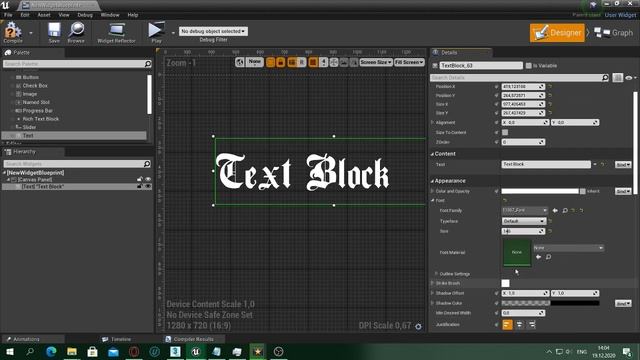640x360 pixels.
Task: Toggle lock on Text Block row
Action: [x=140, y=186]
